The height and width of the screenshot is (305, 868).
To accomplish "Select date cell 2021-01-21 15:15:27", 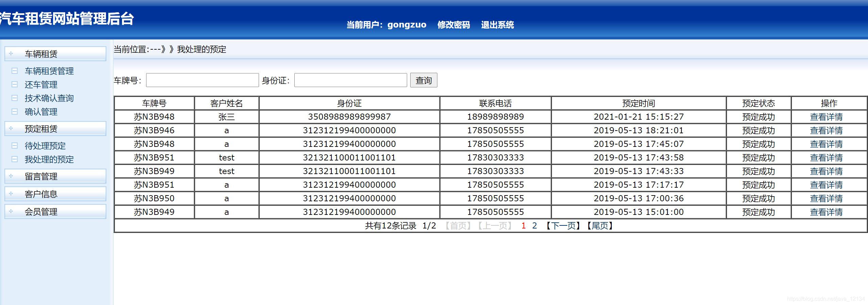I will tap(639, 117).
